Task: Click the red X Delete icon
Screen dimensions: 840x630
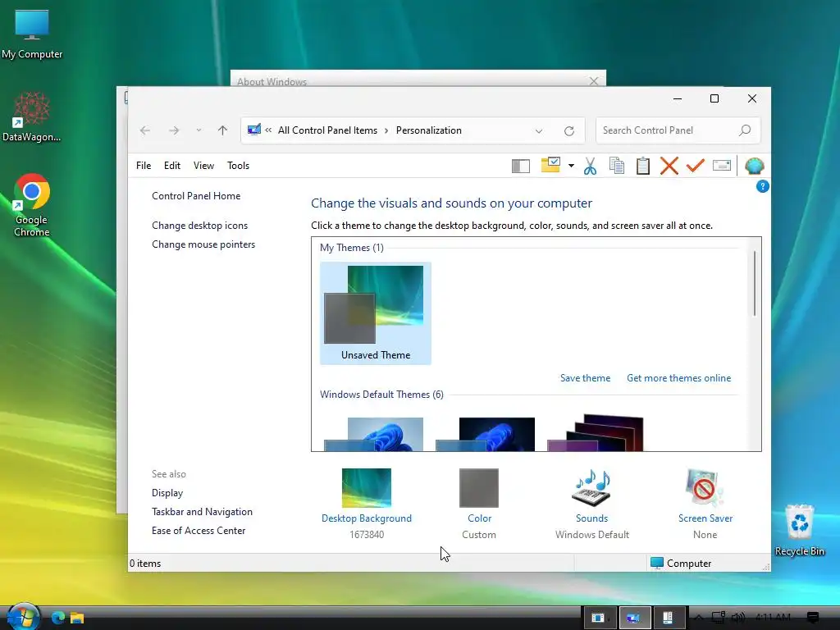Action: [x=669, y=166]
